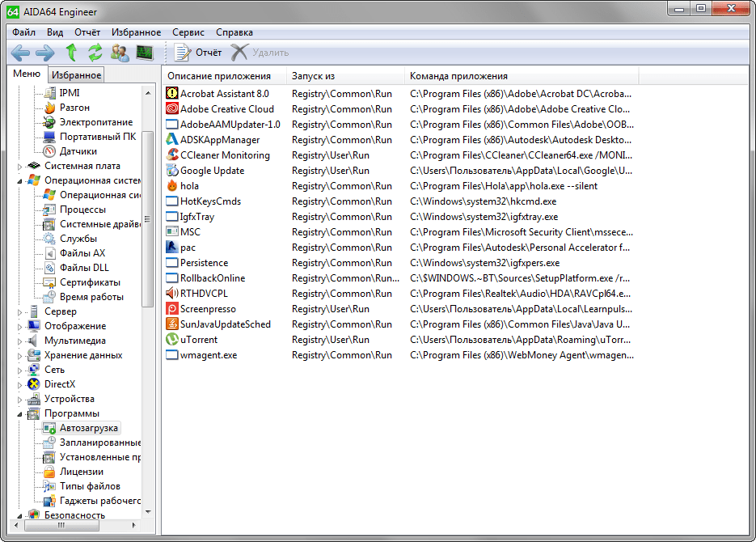Open the Вид menu
Viewport: 756px width, 542px height.
coord(55,32)
